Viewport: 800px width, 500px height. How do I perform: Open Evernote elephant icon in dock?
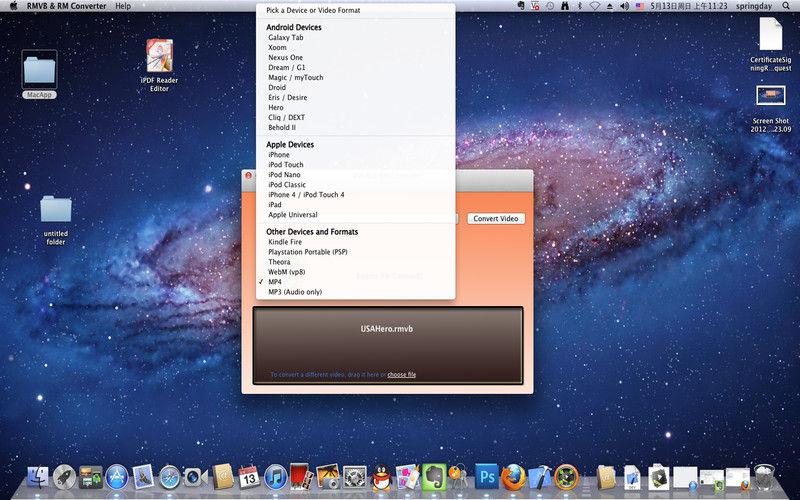pyautogui.click(x=434, y=478)
